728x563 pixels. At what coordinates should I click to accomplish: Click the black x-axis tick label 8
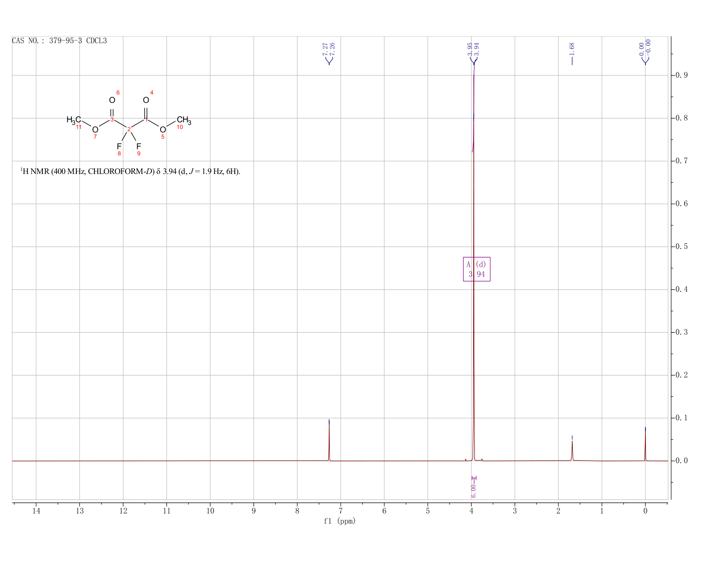(x=297, y=511)
